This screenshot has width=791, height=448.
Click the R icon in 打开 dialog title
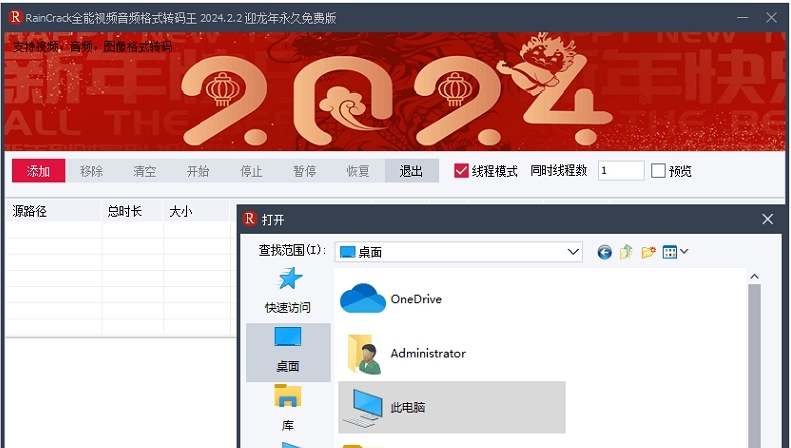(250, 219)
